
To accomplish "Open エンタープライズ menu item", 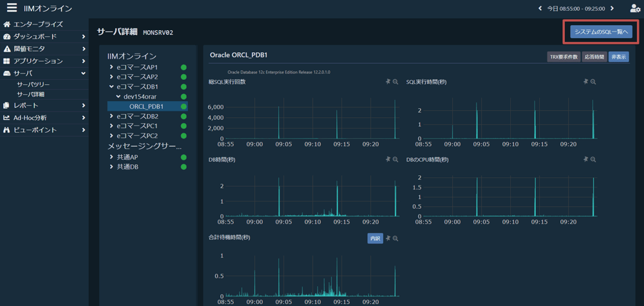I will [x=44, y=24].
